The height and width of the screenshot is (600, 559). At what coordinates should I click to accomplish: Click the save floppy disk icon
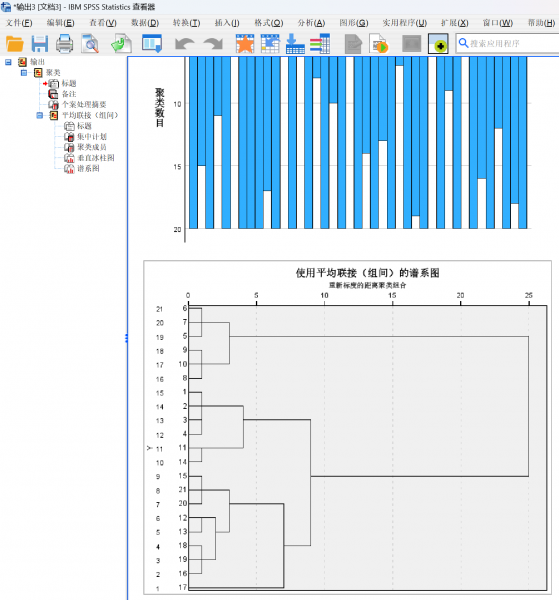tap(40, 44)
